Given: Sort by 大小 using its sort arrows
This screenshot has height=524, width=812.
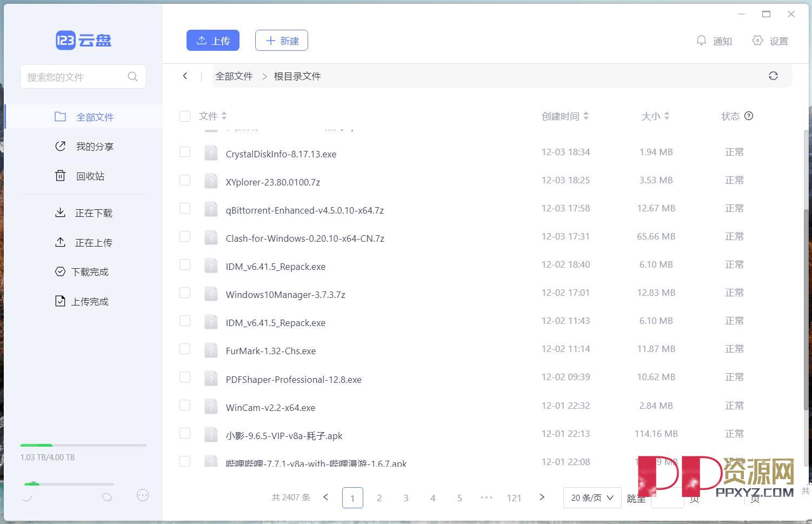Looking at the screenshot, I should click(667, 116).
